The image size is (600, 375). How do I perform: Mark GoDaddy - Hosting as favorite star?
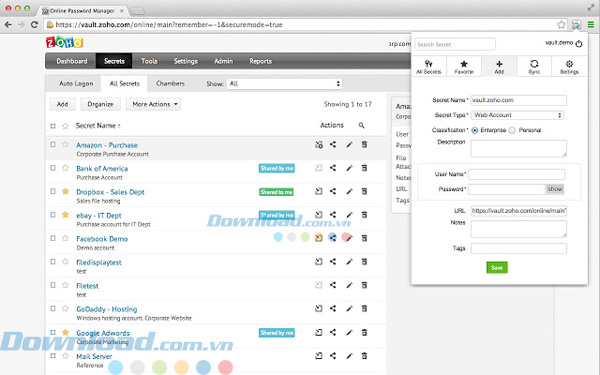tap(65, 308)
